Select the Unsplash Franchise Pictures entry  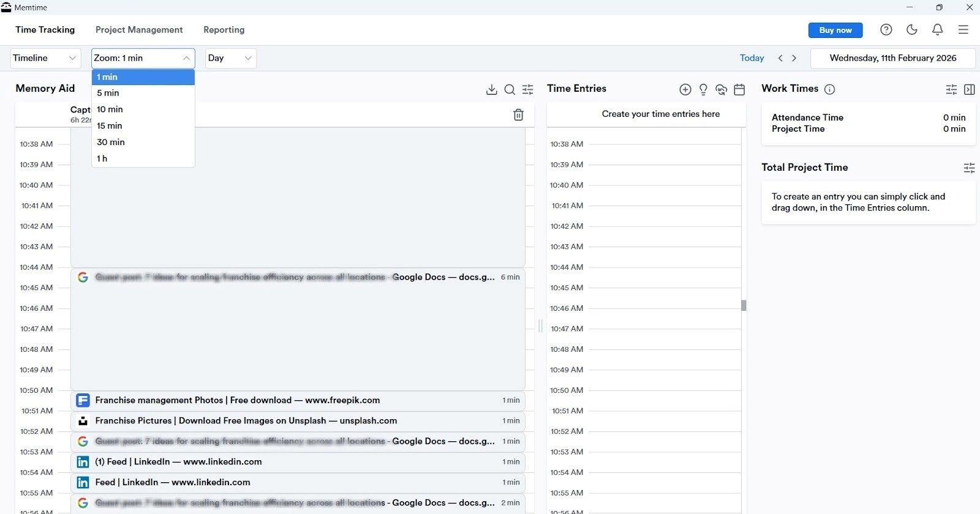[298, 421]
